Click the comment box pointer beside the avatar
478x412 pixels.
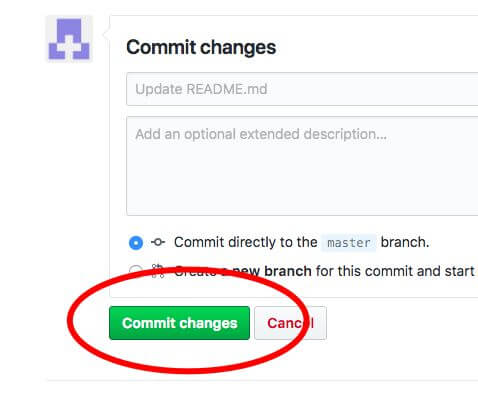[106, 33]
